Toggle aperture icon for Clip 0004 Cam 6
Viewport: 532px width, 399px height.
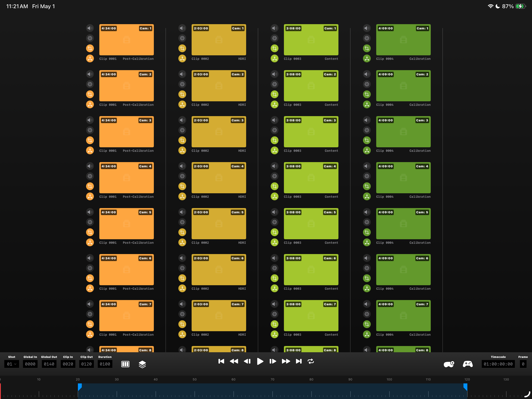367,268
